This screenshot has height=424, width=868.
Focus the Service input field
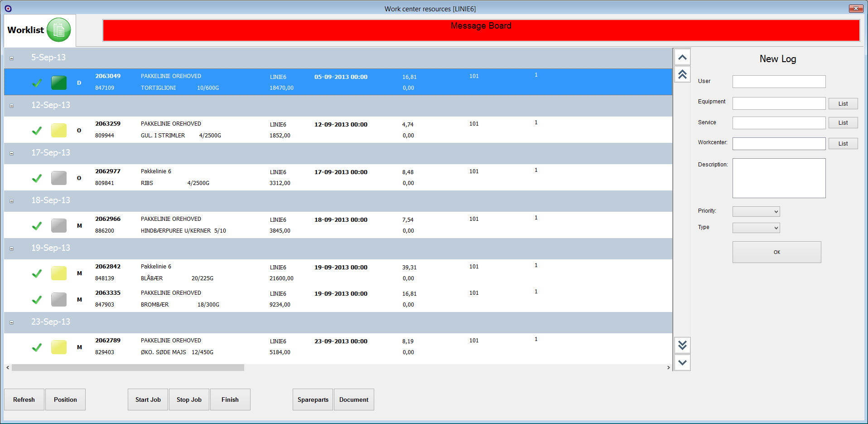779,123
